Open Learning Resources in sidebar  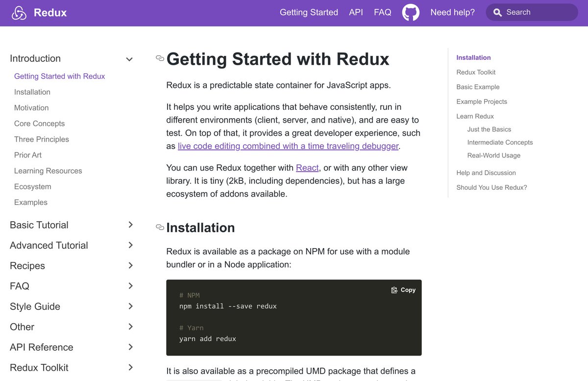coord(48,171)
